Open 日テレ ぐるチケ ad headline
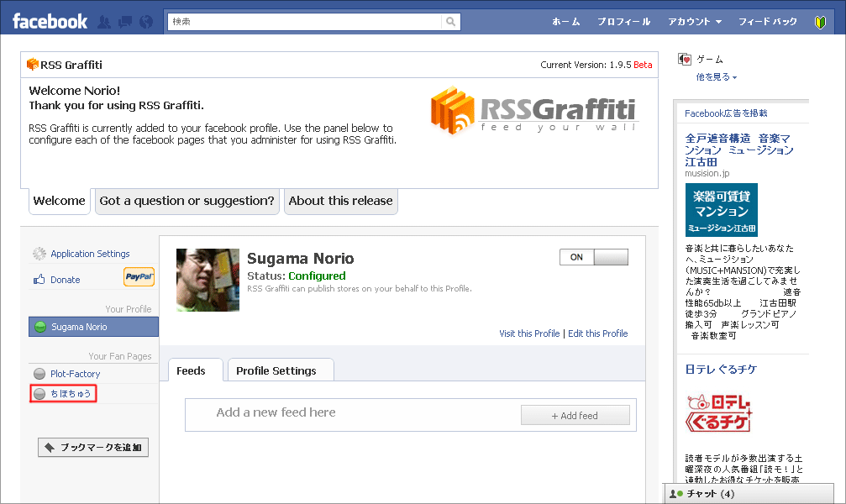 coord(721,370)
